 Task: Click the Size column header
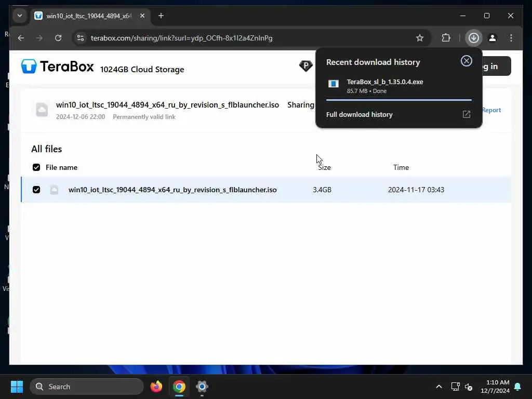tap(324, 167)
